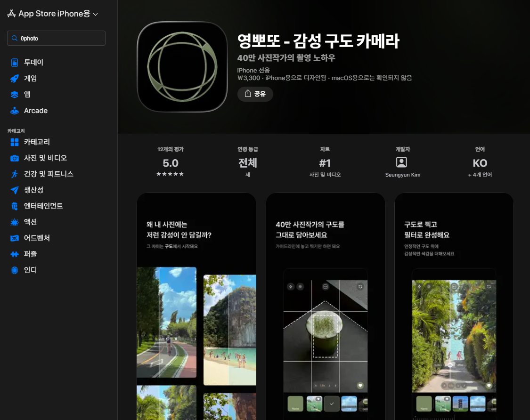Click the app title '영뽀또 - 감성 구도 카메라'

click(318, 41)
